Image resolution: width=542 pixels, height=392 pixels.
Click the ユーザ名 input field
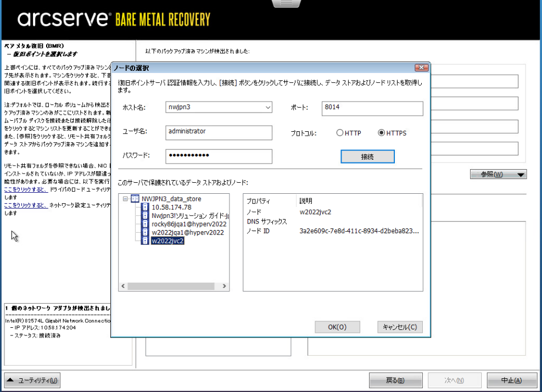(219, 133)
